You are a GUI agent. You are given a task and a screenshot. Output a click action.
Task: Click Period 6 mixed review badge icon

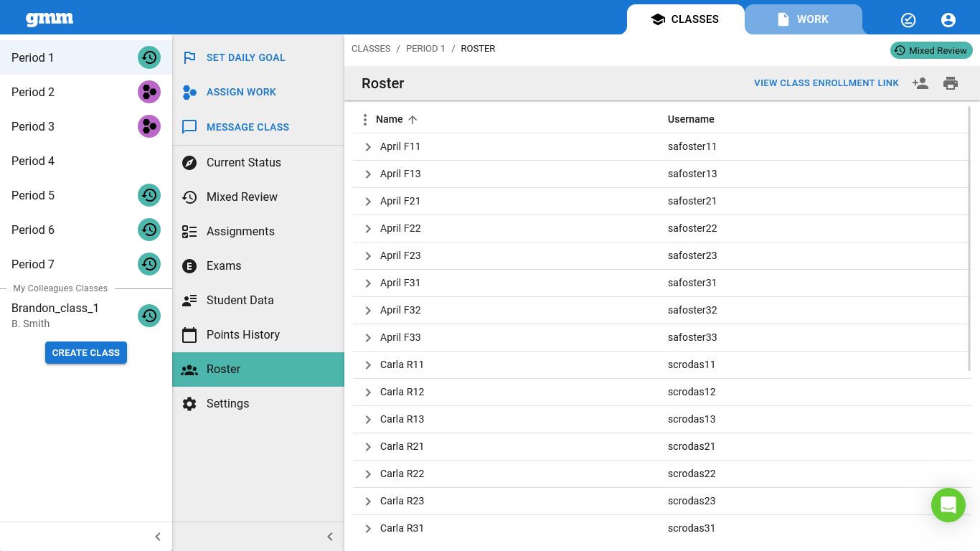pos(149,230)
